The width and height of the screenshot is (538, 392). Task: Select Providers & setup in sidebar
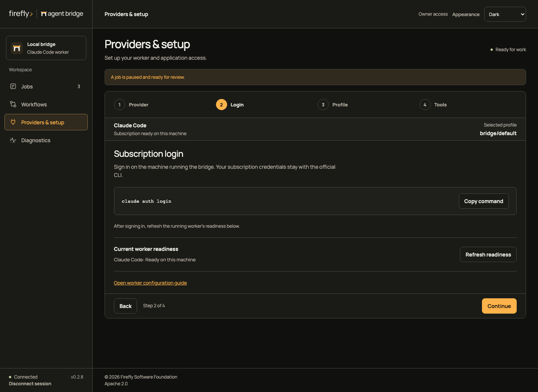[46, 122]
